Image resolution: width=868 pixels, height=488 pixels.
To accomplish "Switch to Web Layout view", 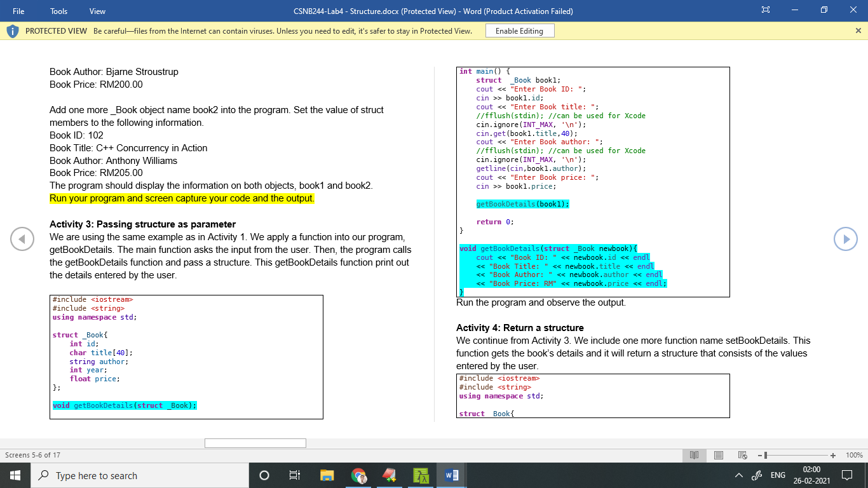I will point(742,455).
